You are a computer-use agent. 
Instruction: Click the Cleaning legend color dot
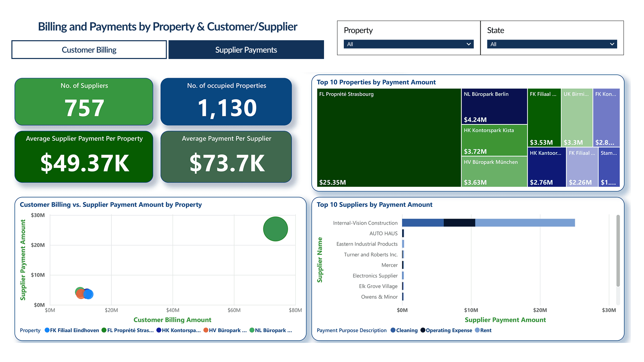click(393, 330)
